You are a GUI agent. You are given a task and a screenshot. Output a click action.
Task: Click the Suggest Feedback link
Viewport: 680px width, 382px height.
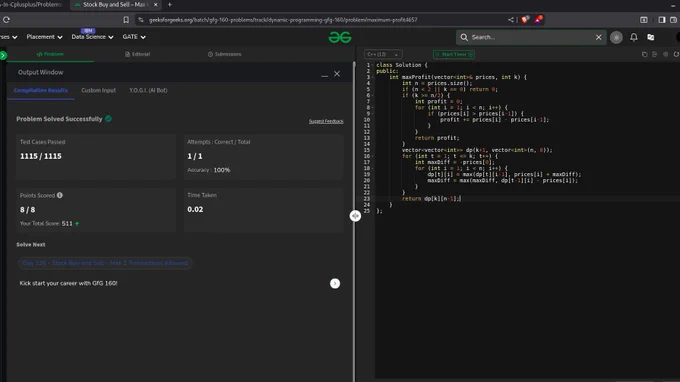[326, 121]
